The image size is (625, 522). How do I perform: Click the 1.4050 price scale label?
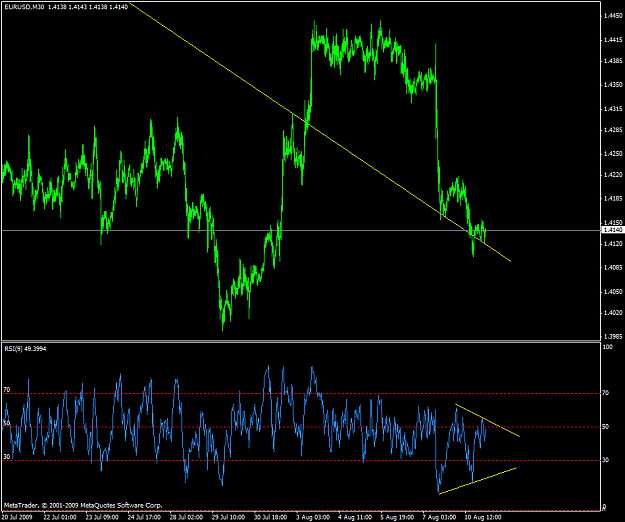pyautogui.click(x=613, y=292)
